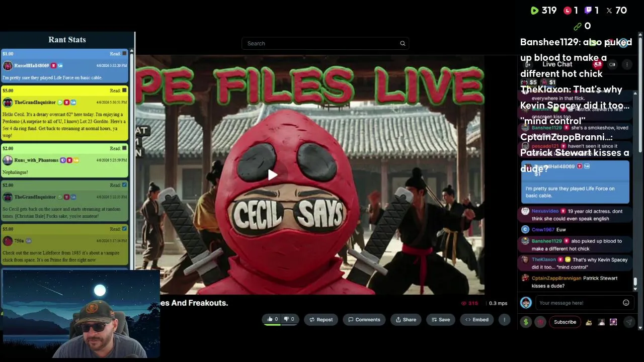Select the gray middle emote
Image resolution: width=644 pixels, height=362 pixels.
tap(601, 322)
